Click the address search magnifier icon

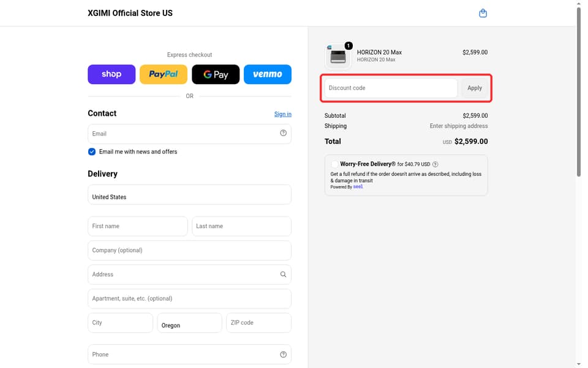(x=283, y=275)
